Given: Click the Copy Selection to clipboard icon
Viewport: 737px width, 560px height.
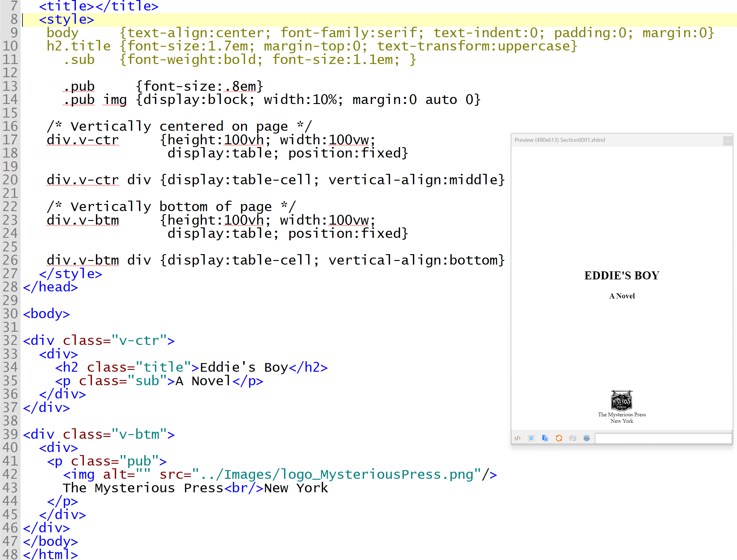Looking at the screenshot, I should 545,438.
